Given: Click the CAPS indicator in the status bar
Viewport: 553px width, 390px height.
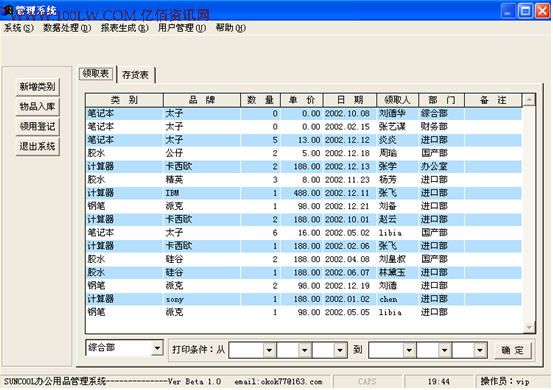Looking at the screenshot, I should pos(367,382).
